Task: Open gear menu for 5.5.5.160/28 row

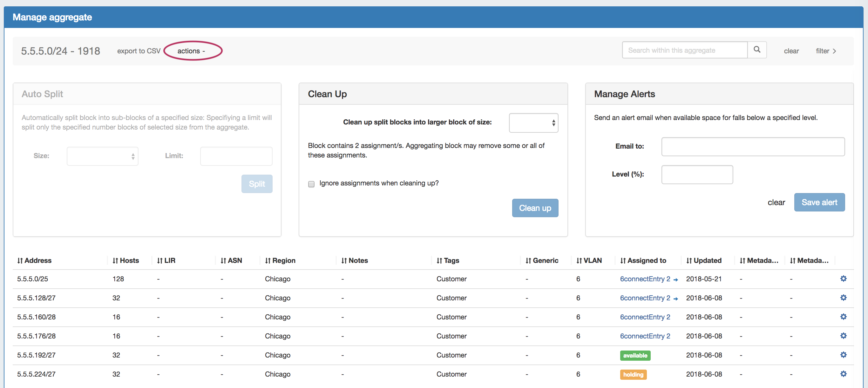Action: tap(843, 317)
